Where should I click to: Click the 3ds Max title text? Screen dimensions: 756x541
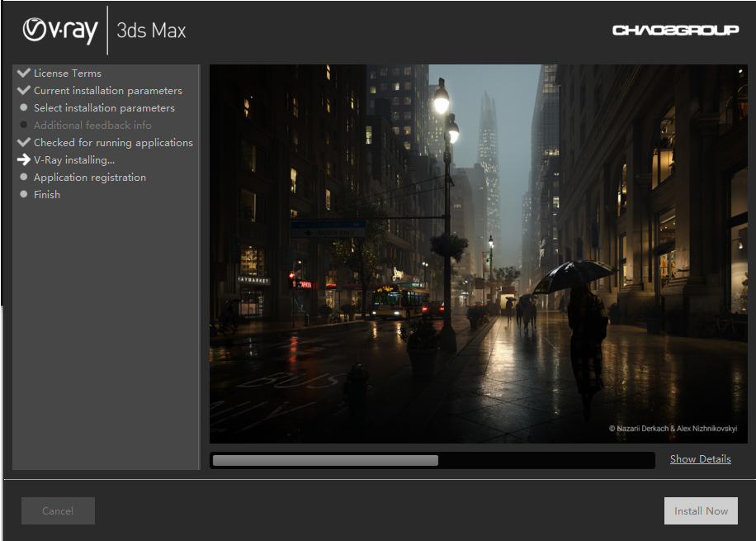tap(151, 31)
